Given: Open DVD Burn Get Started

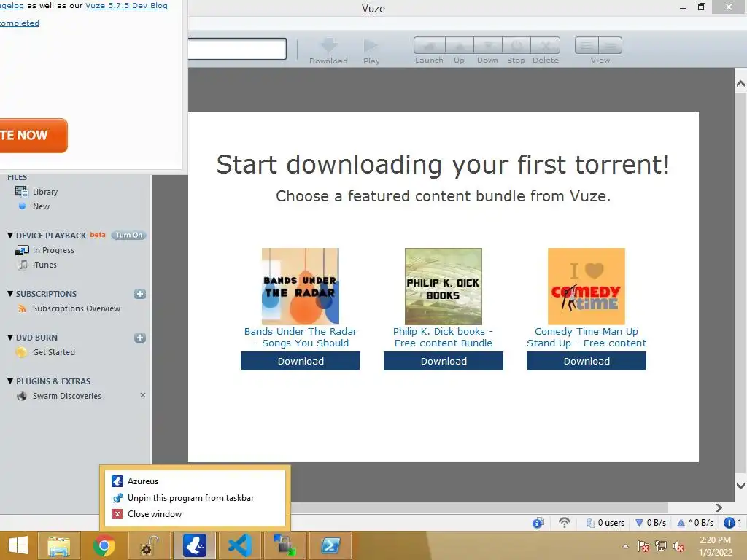Looking at the screenshot, I should 53,352.
